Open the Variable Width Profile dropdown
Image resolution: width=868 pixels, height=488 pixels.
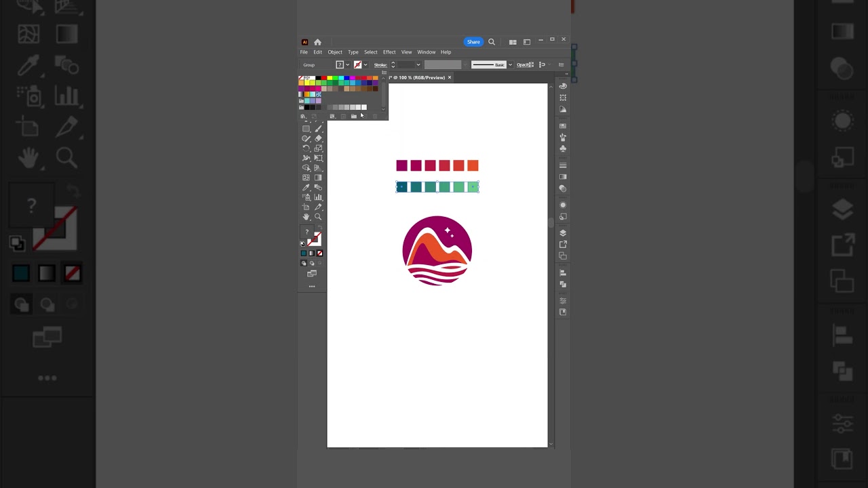pos(465,65)
